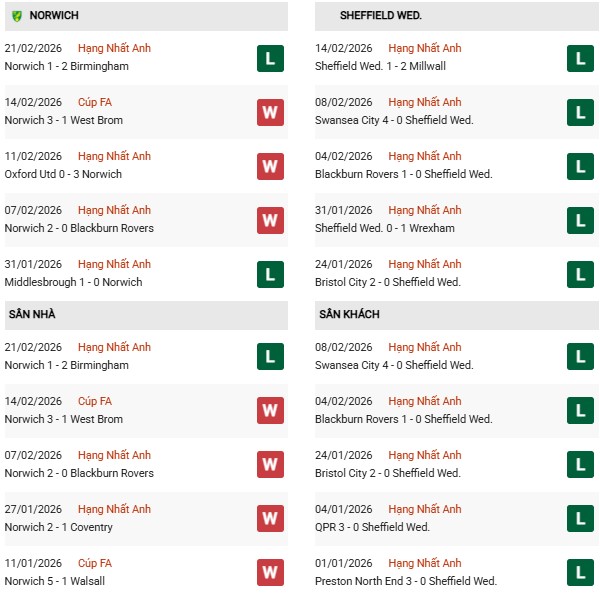Click the Norwich 2 - 1 Coventry result
The height and width of the screenshot is (593, 600).
pyautogui.click(x=59, y=527)
